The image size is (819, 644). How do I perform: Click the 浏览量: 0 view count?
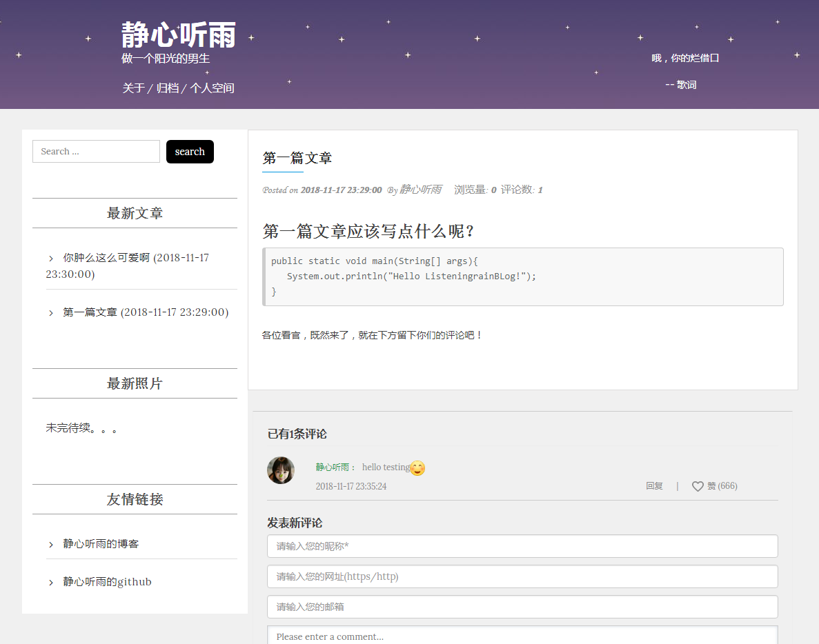475,190
